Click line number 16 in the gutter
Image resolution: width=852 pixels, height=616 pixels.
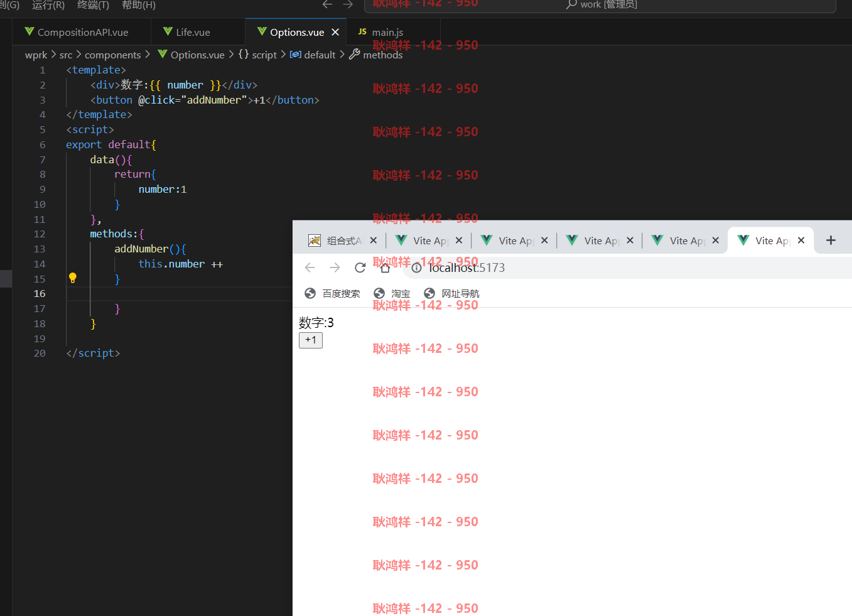(40, 294)
